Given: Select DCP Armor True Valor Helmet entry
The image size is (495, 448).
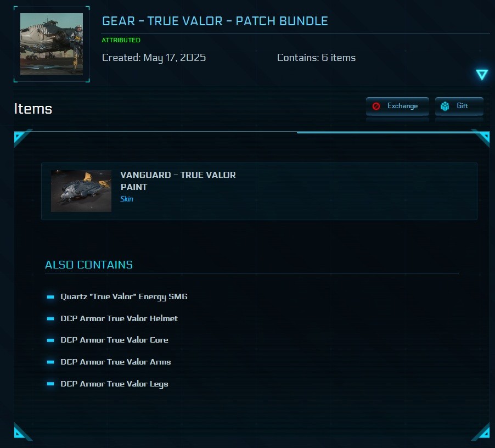Looking at the screenshot, I should pyautogui.click(x=119, y=318).
